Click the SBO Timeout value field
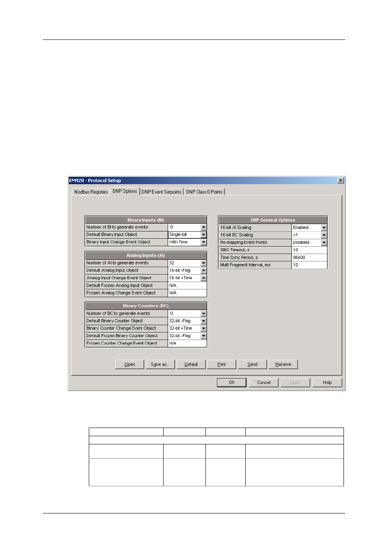The width and height of the screenshot is (392, 555). coord(309,250)
